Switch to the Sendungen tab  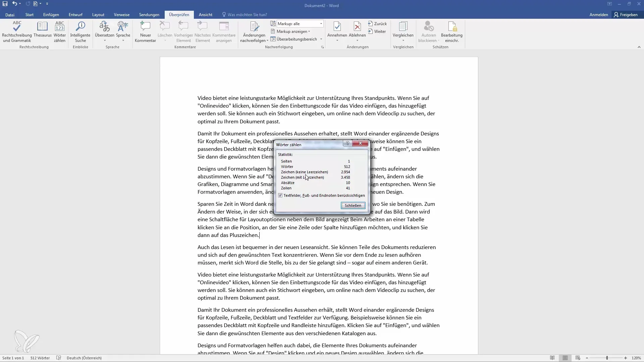149,15
